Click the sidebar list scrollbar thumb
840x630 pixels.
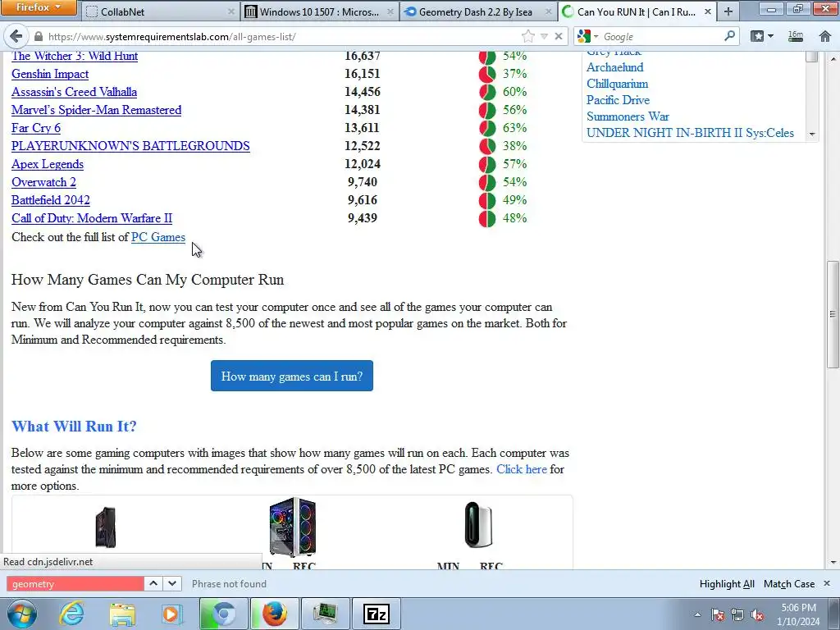[x=812, y=57]
